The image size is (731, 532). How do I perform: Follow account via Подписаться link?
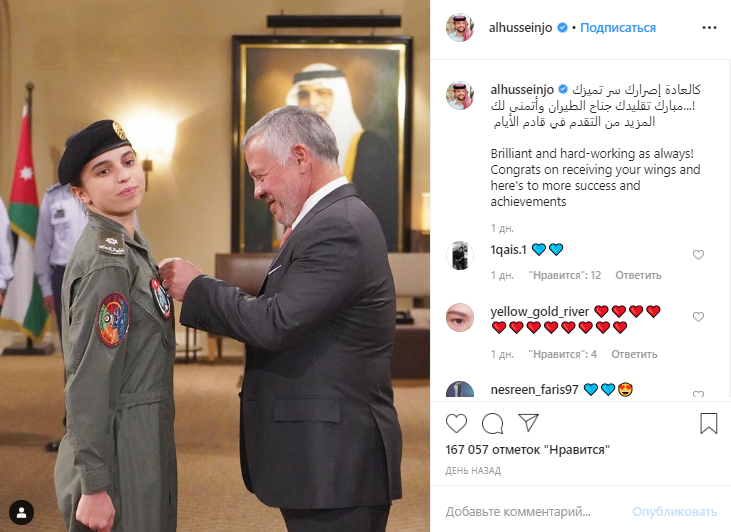(618, 28)
